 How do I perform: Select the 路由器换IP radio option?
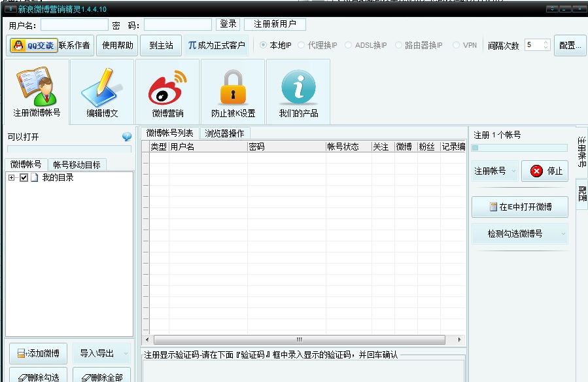[x=398, y=45]
